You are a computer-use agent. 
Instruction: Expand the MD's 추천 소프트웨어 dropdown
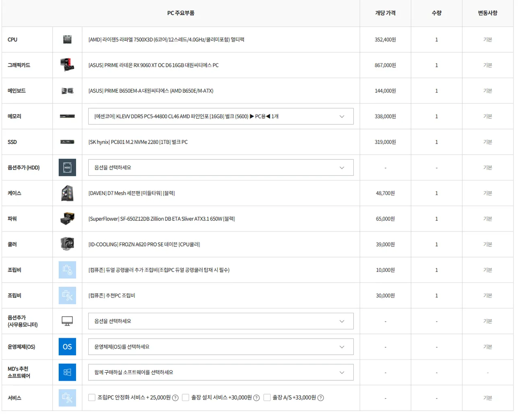pyautogui.click(x=221, y=372)
